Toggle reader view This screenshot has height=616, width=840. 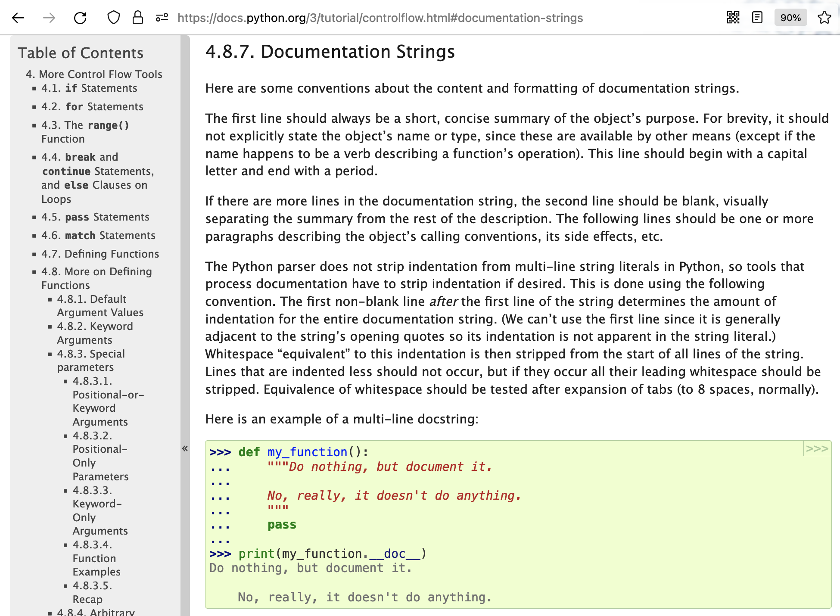click(757, 18)
